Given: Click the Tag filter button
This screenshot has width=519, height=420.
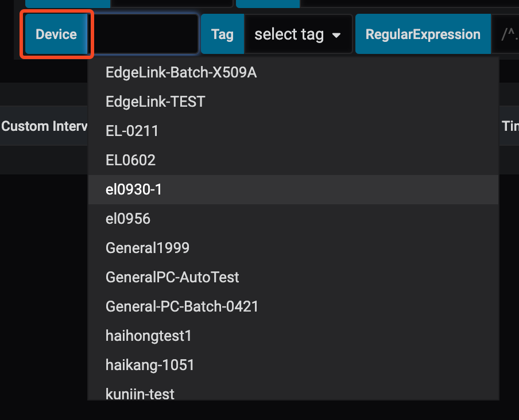Looking at the screenshot, I should coord(222,34).
